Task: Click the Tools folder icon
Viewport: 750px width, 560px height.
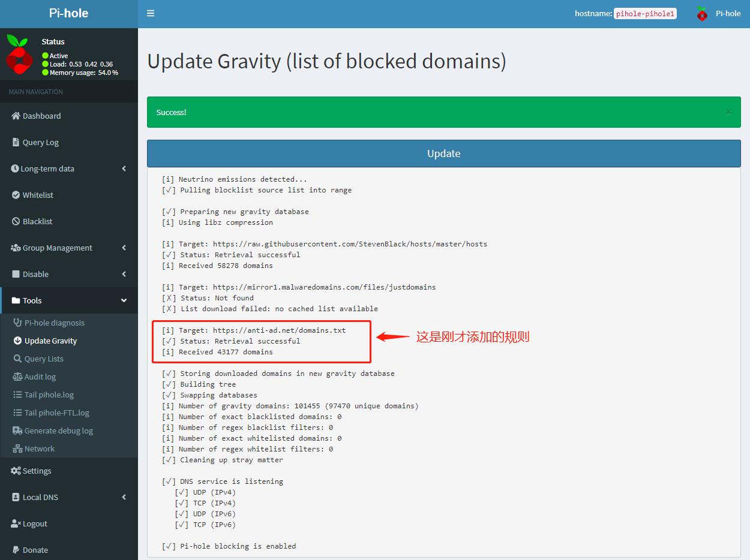Action: point(16,300)
